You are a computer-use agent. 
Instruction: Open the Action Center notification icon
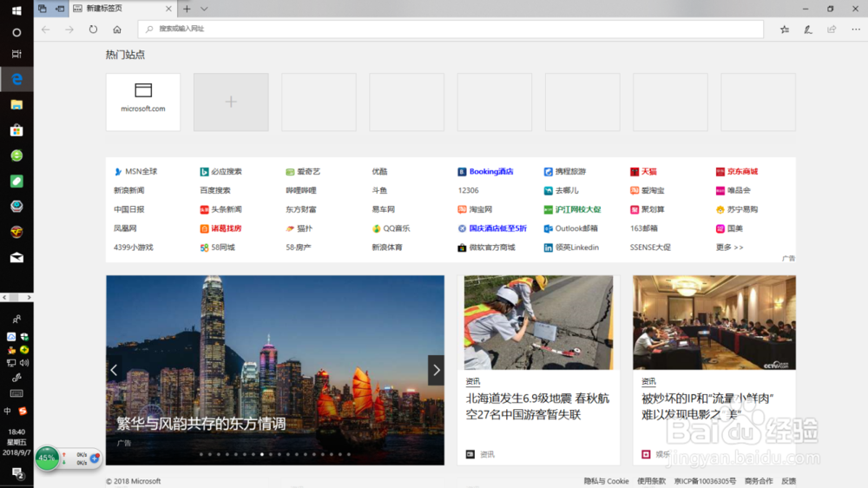click(17, 473)
